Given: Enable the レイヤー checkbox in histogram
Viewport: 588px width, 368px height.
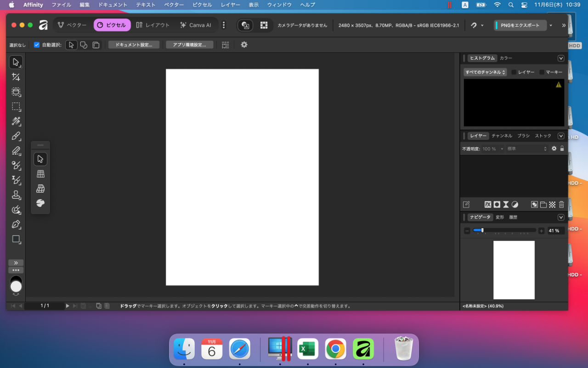Looking at the screenshot, I should (514, 72).
